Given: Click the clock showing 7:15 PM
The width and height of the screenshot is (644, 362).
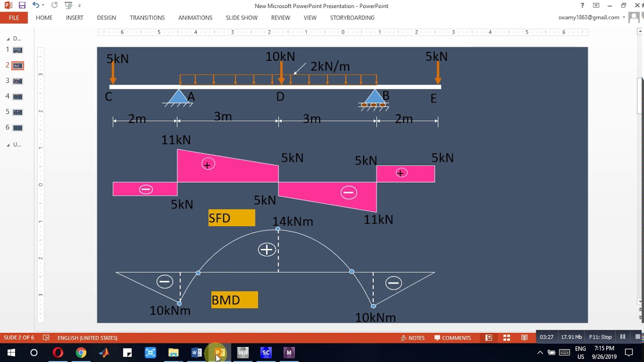Looking at the screenshot, I should (604, 348).
